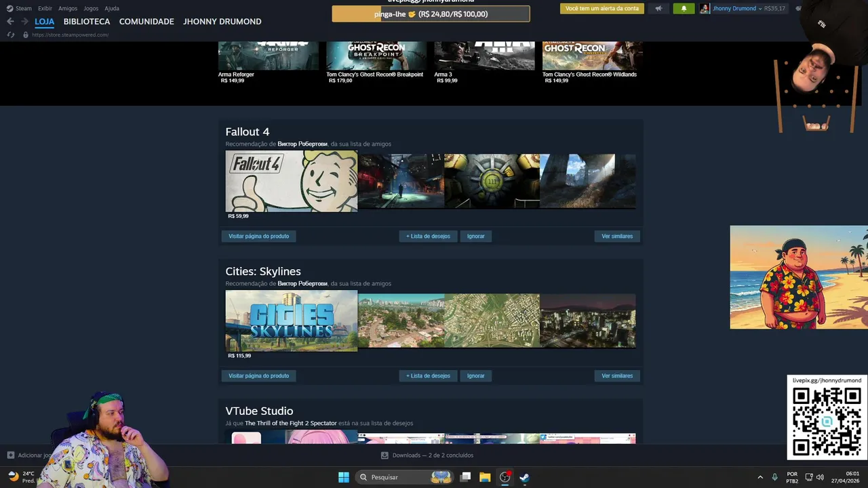Open the Ajuda menu
868x488 pixels.
pyautogui.click(x=112, y=9)
